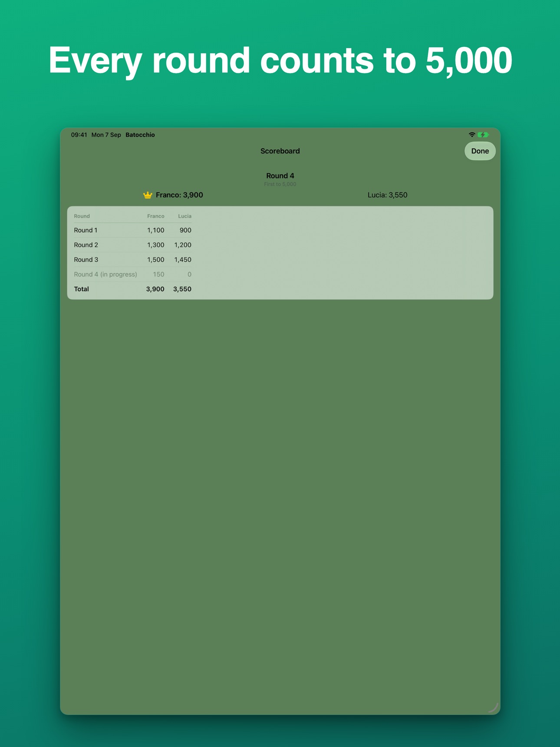
Task: Click the Lucia column header
Action: 184,216
